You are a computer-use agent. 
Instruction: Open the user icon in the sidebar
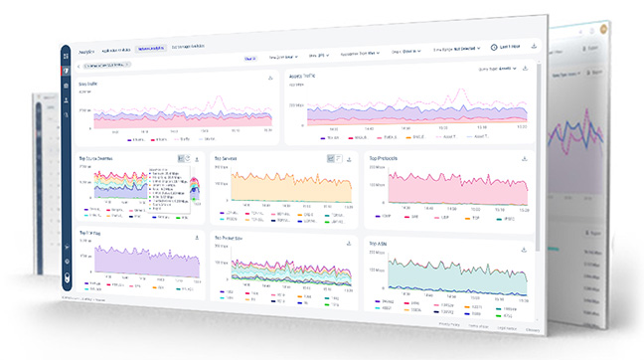point(67,100)
